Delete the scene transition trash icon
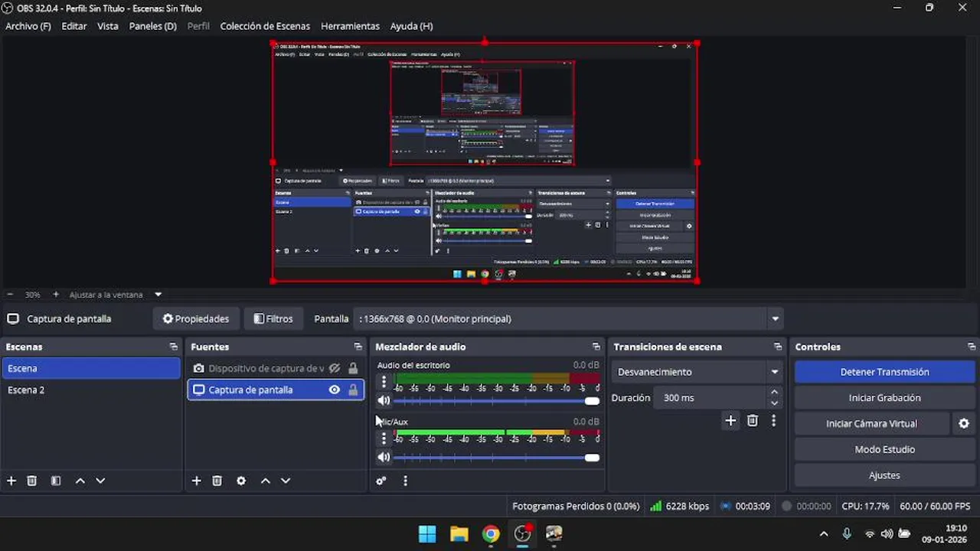The height and width of the screenshot is (551, 980). pos(753,420)
